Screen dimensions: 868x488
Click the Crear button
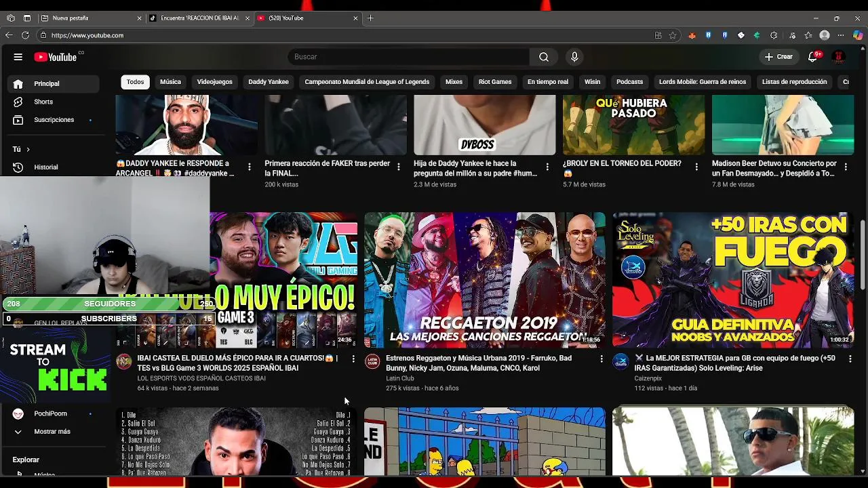coord(778,57)
